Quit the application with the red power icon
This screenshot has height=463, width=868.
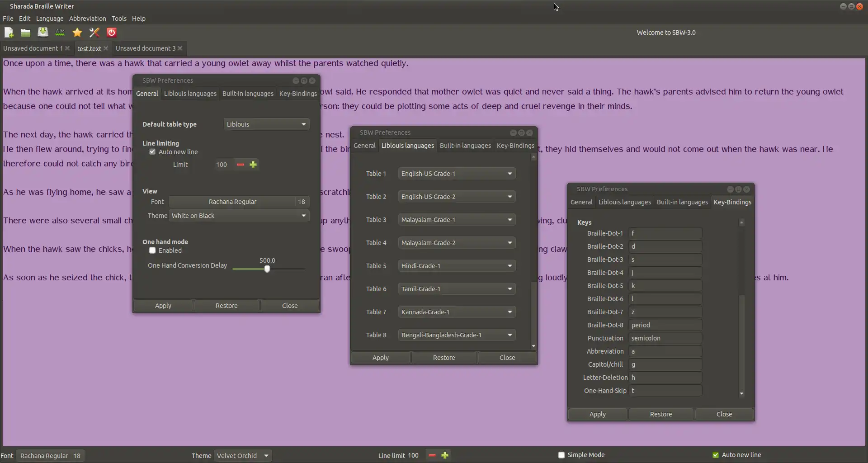click(112, 33)
